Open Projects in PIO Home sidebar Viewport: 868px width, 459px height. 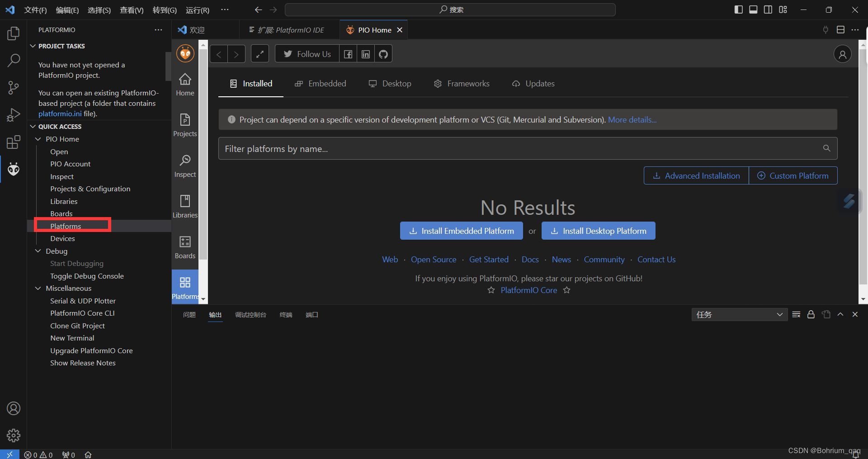coord(185,125)
